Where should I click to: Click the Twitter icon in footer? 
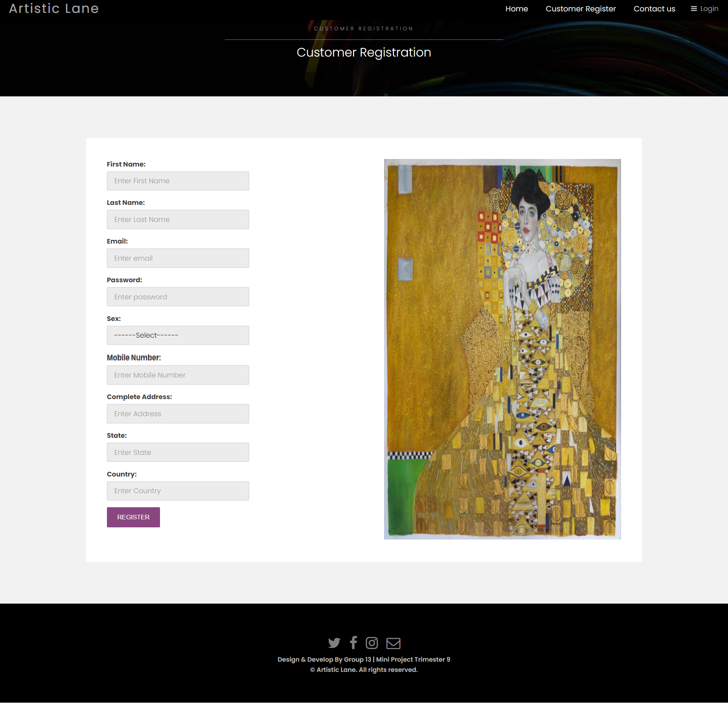click(334, 643)
